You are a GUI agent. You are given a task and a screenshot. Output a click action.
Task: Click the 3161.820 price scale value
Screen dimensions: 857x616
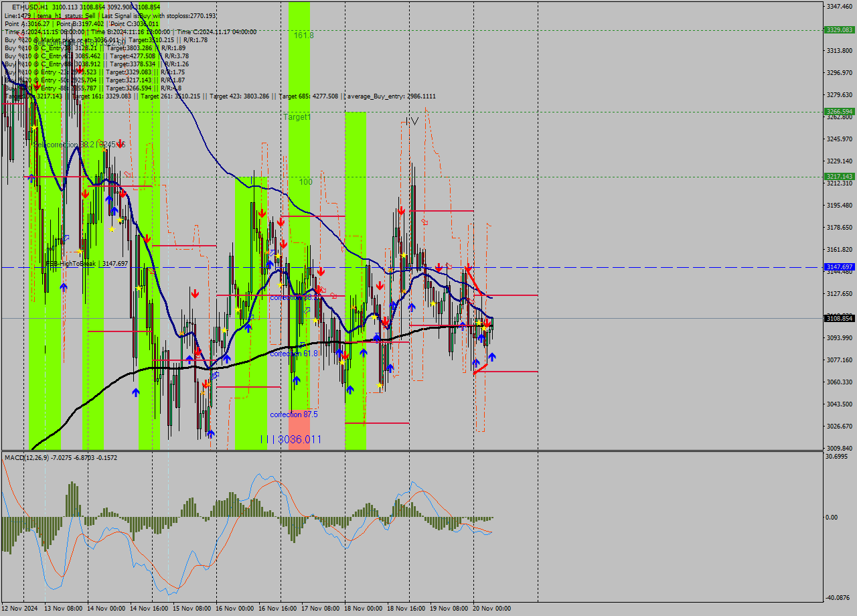click(840, 249)
